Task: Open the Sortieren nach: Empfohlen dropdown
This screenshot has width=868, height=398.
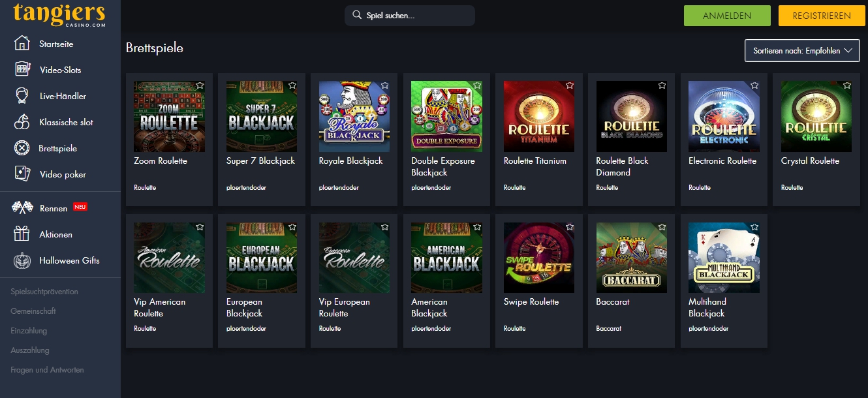Action: [x=802, y=50]
